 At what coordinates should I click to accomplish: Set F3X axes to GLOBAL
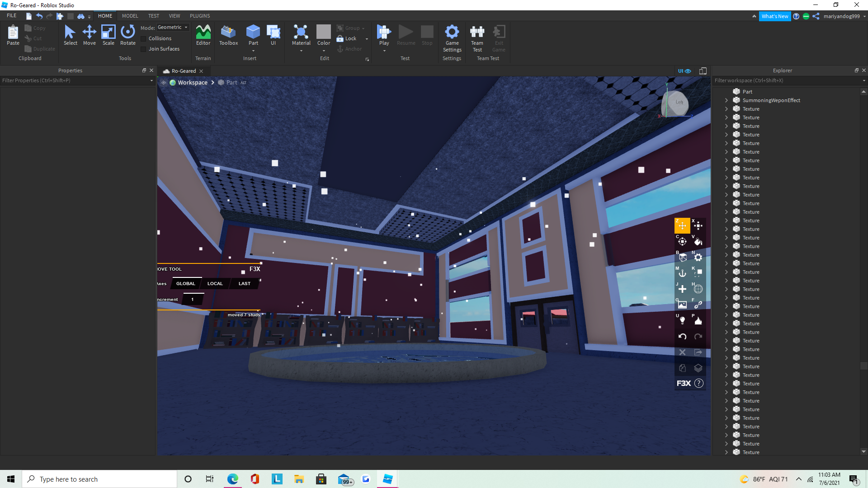[x=186, y=284]
